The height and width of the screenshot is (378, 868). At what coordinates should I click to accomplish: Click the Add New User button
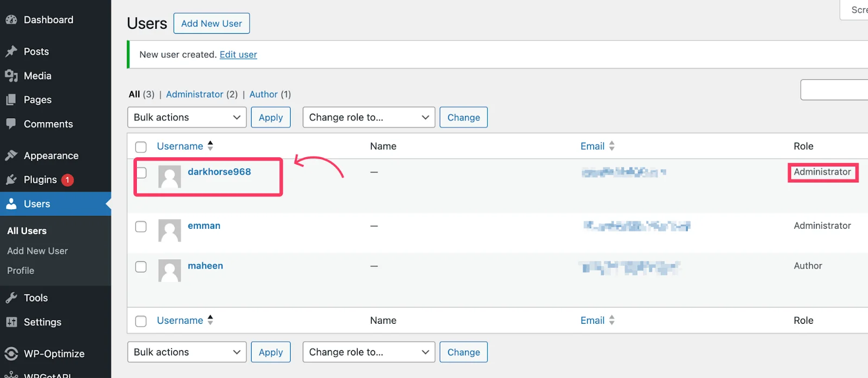coord(212,23)
